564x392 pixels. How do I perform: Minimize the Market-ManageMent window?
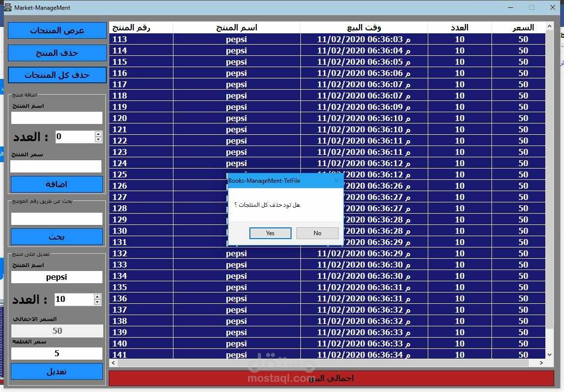(511, 7)
